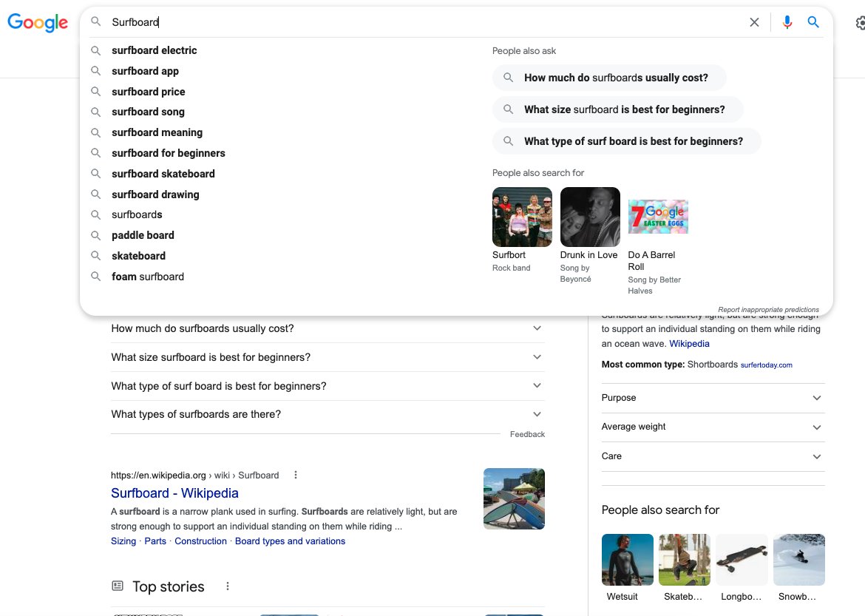Click the magnifier icon beside 'surfboard electric'
Viewport: 865px width, 616px height.
click(96, 50)
